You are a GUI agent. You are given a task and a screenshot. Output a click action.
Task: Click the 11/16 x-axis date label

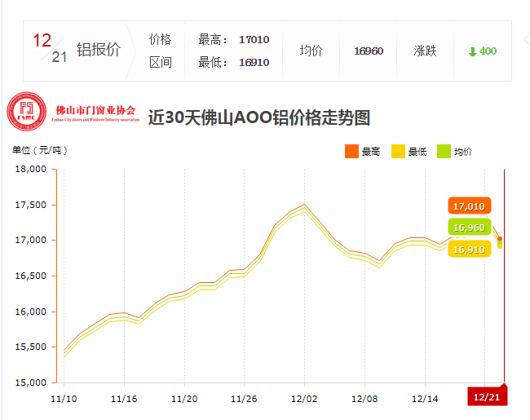point(124,399)
